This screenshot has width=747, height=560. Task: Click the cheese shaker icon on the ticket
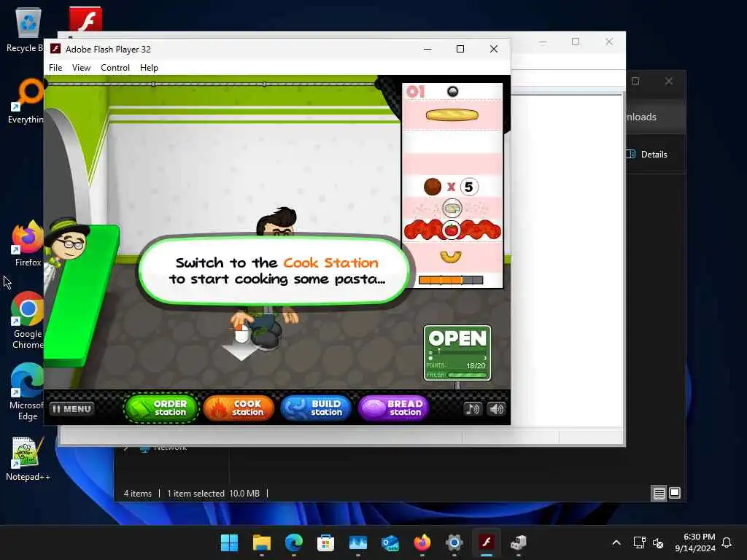point(452,208)
